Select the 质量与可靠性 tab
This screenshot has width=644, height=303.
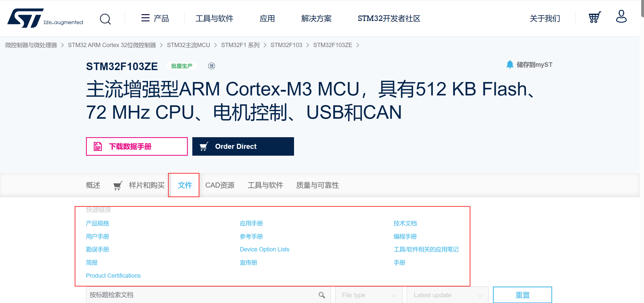[317, 185]
